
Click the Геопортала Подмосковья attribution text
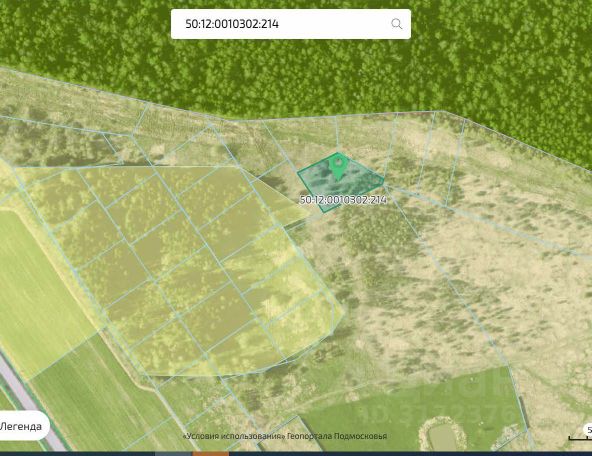(x=337, y=436)
